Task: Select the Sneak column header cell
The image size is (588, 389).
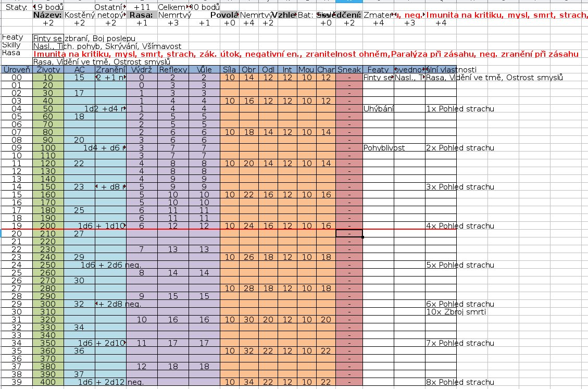Action: tap(349, 69)
